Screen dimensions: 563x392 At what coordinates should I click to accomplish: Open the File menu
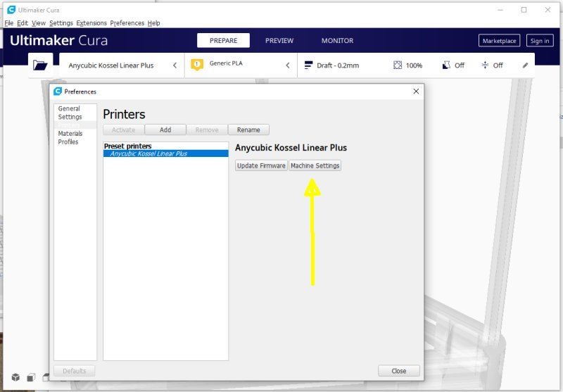[8, 23]
